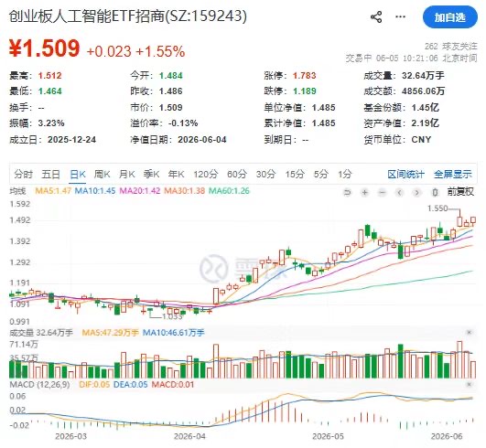Zoom out the K-line chart with minus icon

383,193
